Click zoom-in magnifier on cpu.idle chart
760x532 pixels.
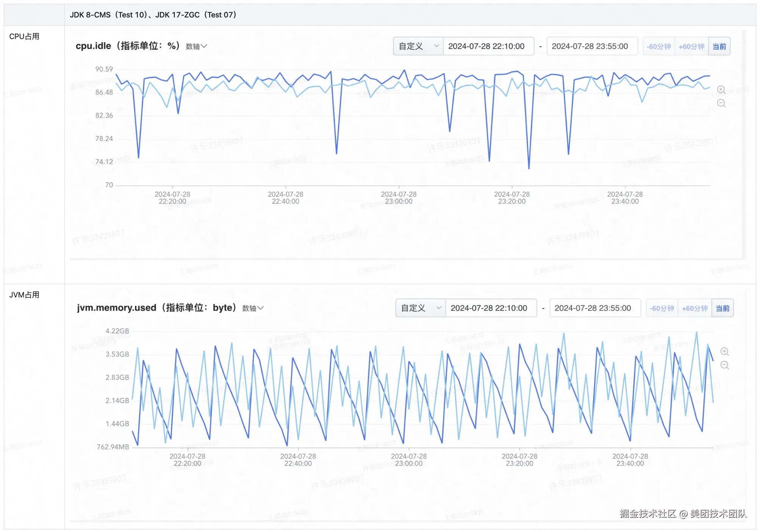click(x=721, y=90)
